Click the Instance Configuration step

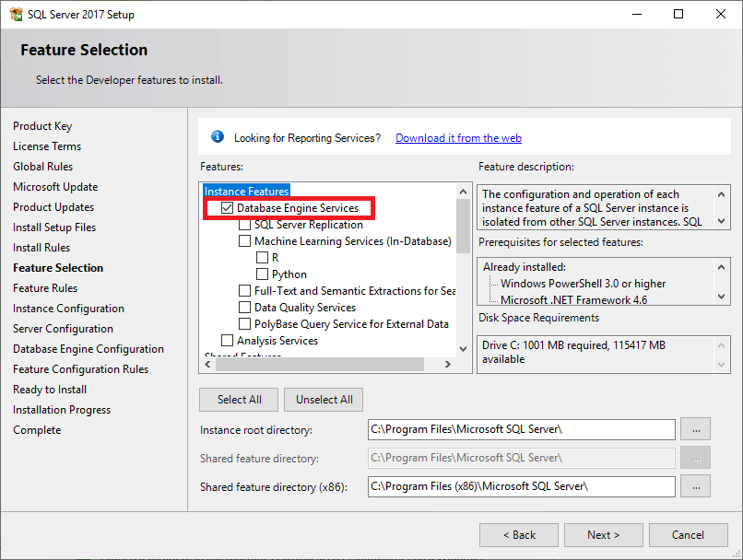tap(69, 309)
